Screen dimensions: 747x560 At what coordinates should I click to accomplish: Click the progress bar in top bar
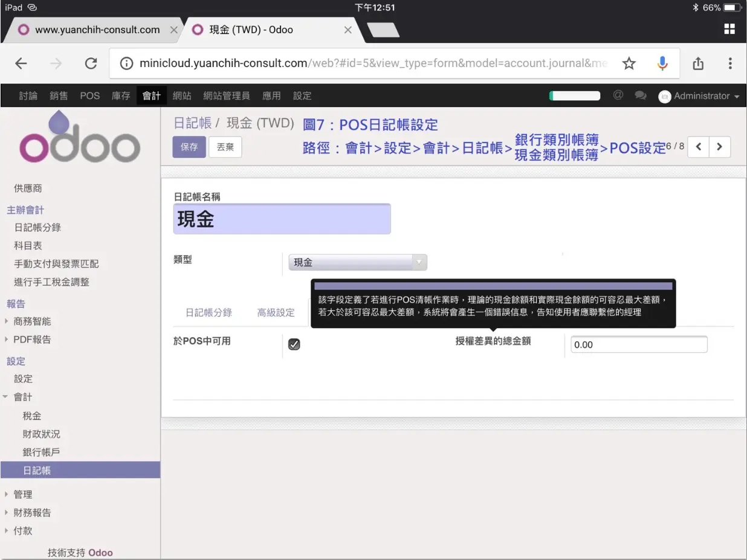[x=574, y=95]
